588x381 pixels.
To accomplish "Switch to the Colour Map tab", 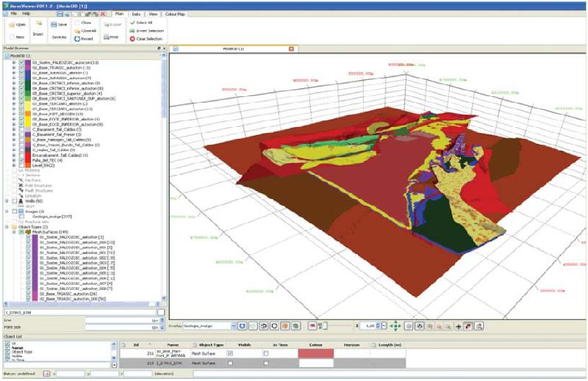I will point(176,13).
